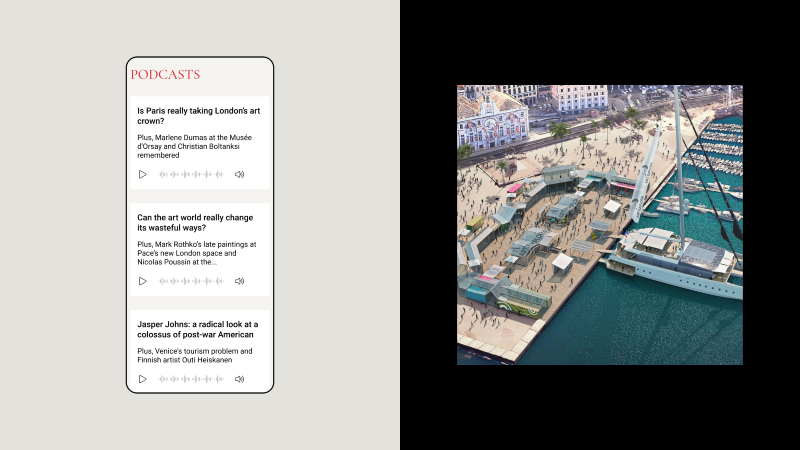This screenshot has width=800, height=450.
Task: Play the Paris London art crown podcast
Action: point(142,174)
